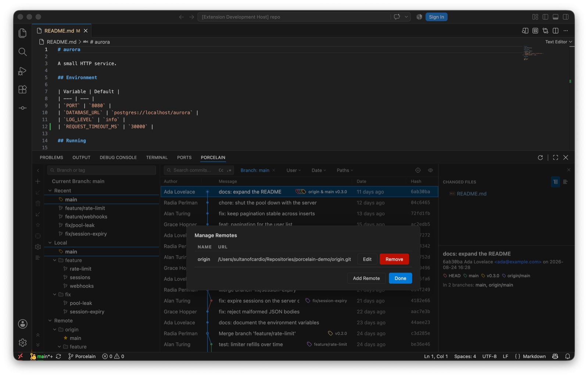Viewport: 588px width, 377px height.
Task: Toggle regex mode in commit search
Action: [x=229, y=170]
